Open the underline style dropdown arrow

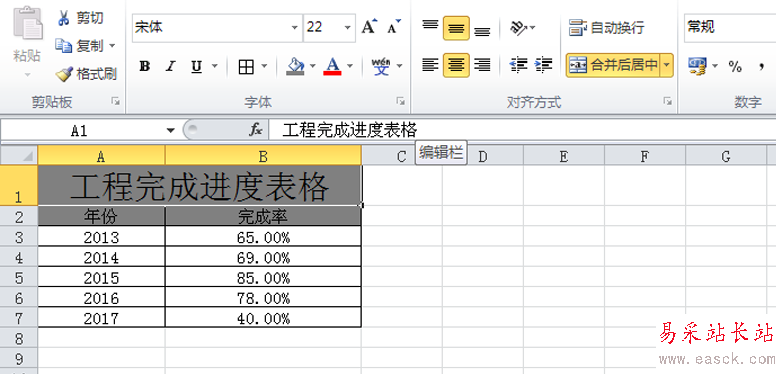(215, 66)
